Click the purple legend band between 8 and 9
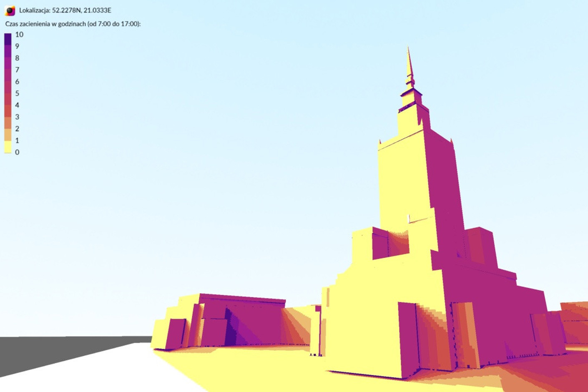Image resolution: width=588 pixels, height=392 pixels. (x=8, y=52)
